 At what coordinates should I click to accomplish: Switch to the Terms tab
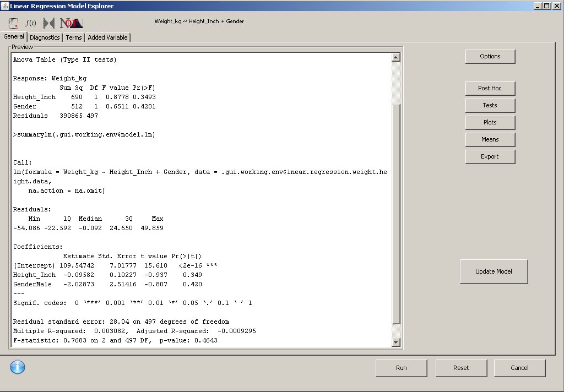click(x=74, y=37)
